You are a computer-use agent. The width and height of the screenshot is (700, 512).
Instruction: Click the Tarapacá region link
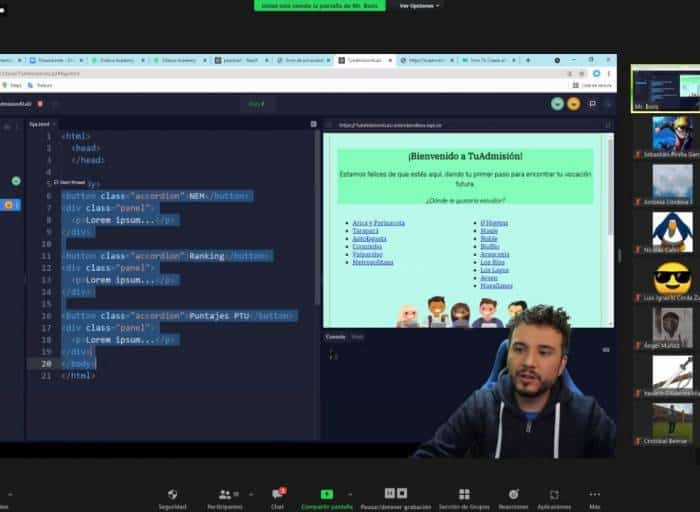tap(365, 231)
